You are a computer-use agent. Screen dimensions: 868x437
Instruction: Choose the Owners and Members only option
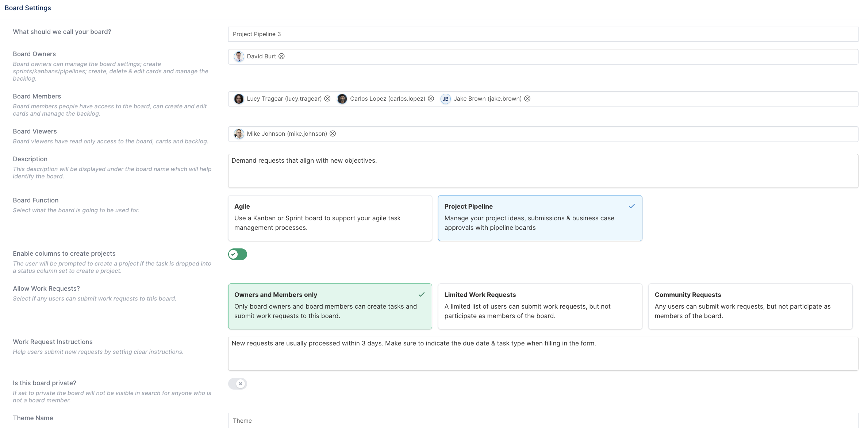pyautogui.click(x=330, y=306)
